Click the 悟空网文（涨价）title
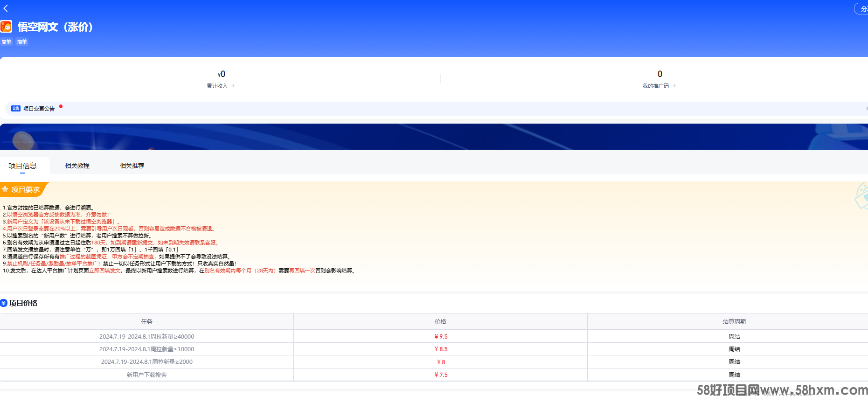This screenshot has height=396, width=868. tap(55, 27)
